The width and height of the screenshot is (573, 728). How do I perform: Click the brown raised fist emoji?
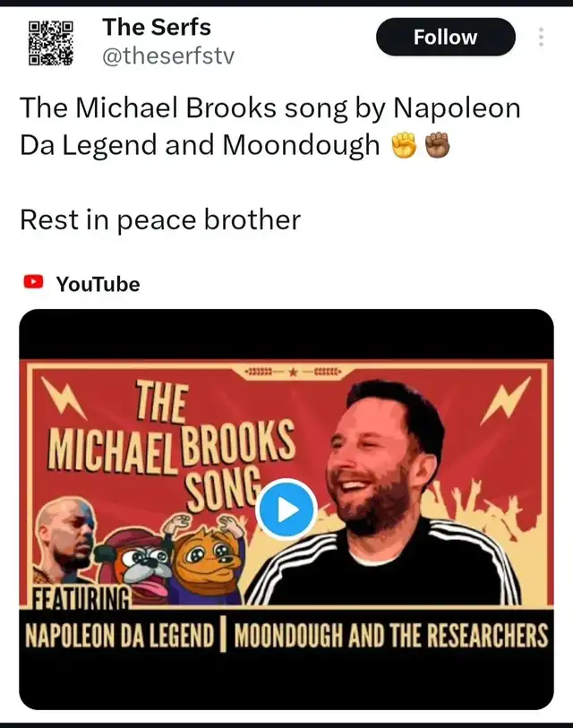pyautogui.click(x=438, y=145)
